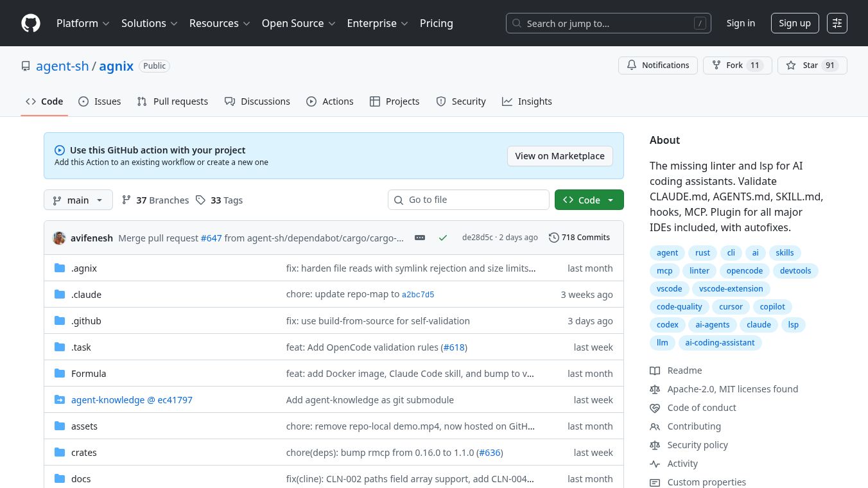Screen dimensions: 868x488
Task: Expand the Platform navigation menu
Action: [x=83, y=23]
